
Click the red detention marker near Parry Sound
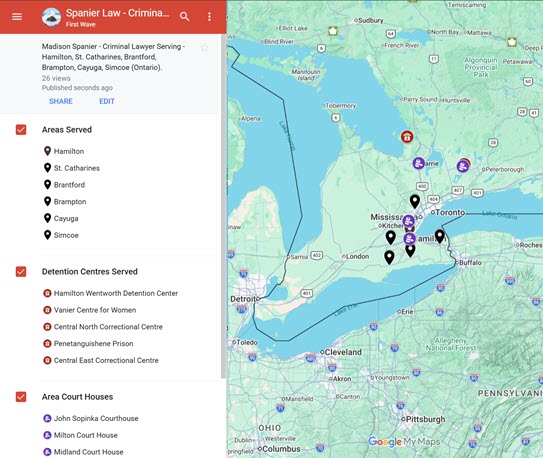[407, 137]
